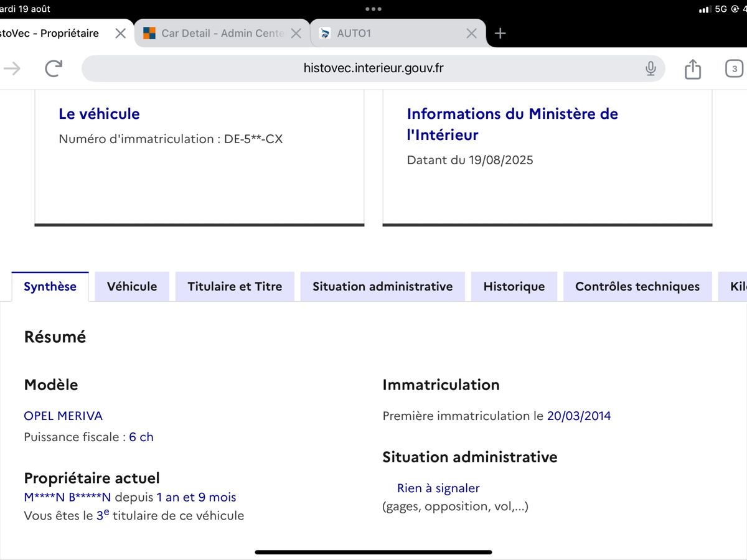The height and width of the screenshot is (560, 747).
Task: Tap the iPad home indicator bar
Action: [374, 552]
